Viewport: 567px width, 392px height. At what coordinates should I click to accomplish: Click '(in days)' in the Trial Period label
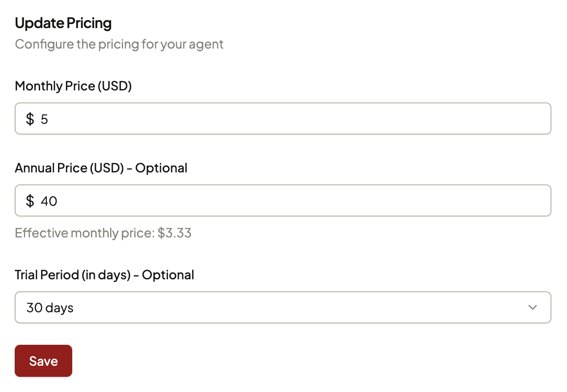tap(106, 275)
